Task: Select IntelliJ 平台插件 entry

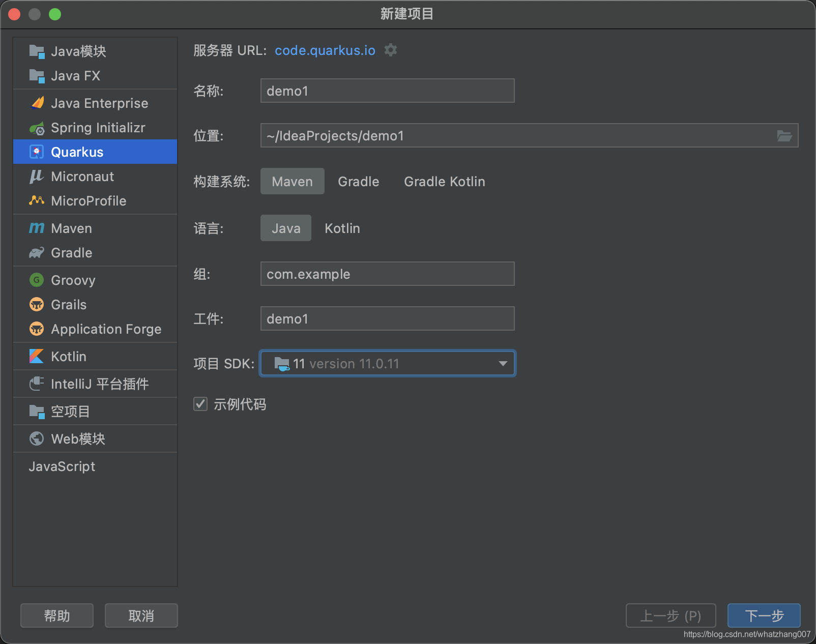Action: (95, 384)
